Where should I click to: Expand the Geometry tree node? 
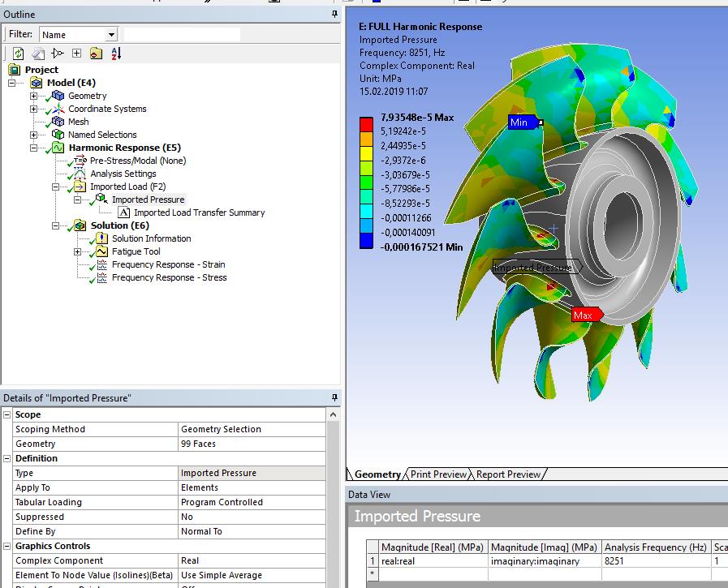click(33, 96)
